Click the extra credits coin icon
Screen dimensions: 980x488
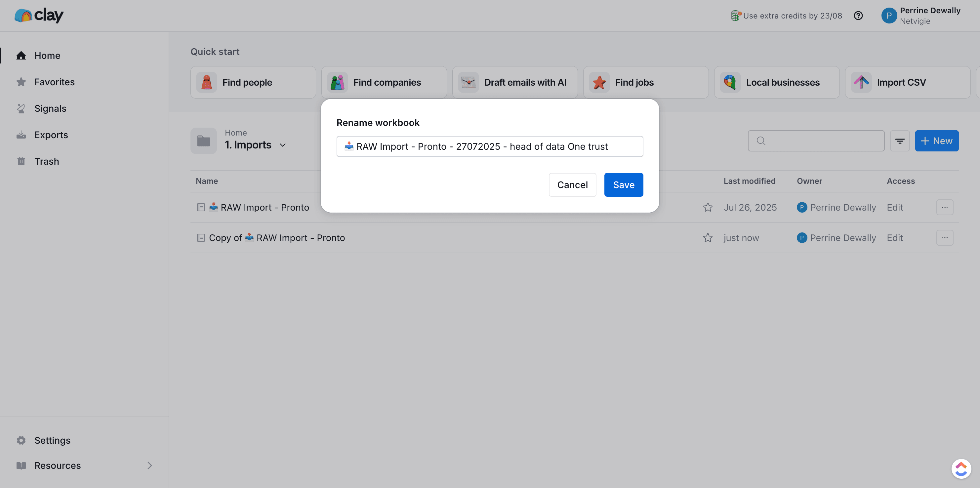pyautogui.click(x=736, y=16)
